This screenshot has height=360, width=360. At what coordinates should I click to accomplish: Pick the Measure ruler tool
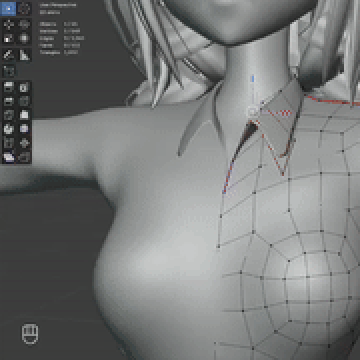point(24,55)
